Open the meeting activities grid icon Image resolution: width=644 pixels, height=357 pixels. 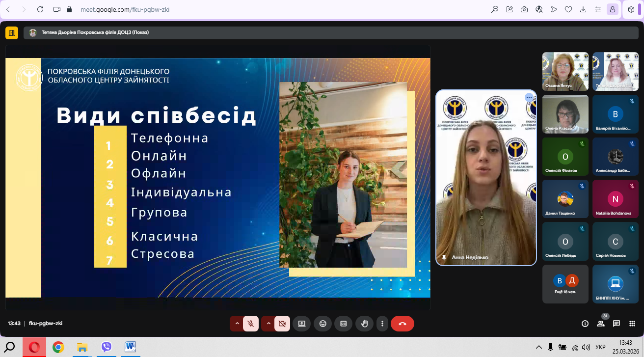coord(632,324)
